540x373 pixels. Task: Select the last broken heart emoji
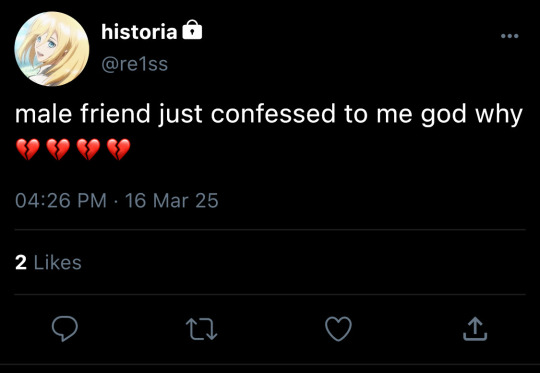coord(119,149)
